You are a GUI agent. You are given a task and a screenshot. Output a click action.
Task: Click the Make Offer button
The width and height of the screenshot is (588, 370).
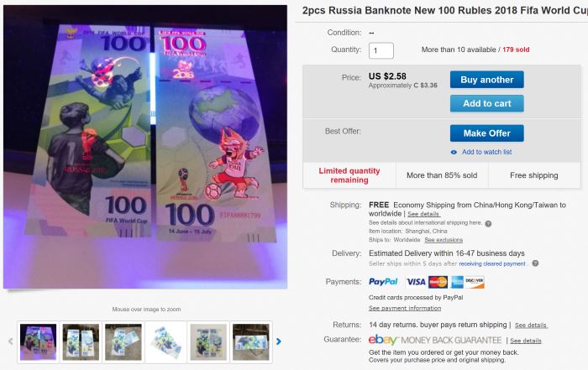[x=486, y=133]
